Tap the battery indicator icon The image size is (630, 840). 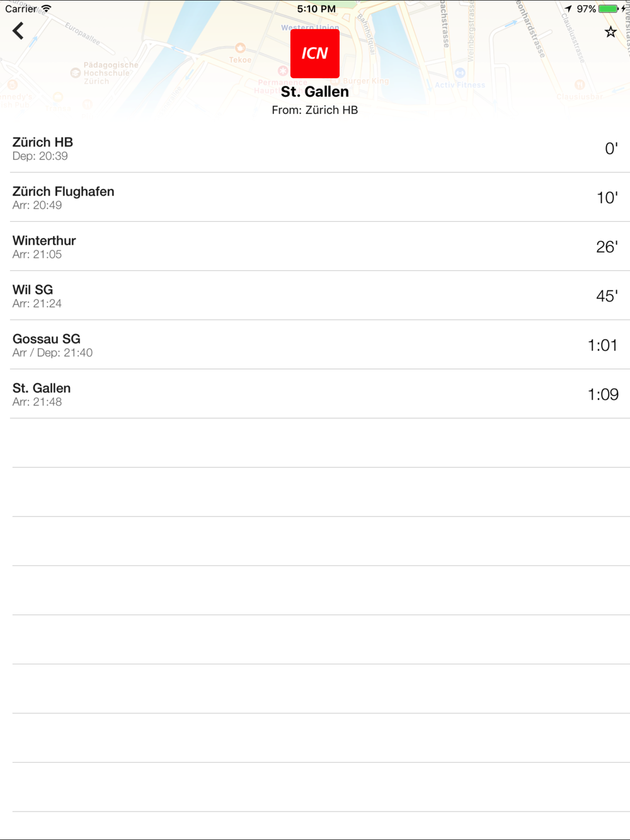[x=609, y=9]
